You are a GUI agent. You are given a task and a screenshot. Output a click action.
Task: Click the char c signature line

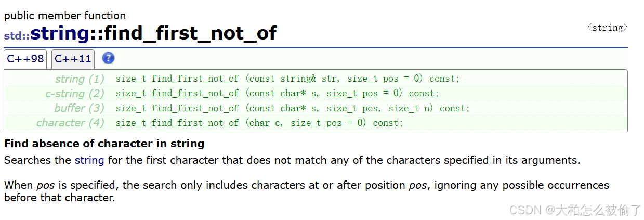click(259, 123)
